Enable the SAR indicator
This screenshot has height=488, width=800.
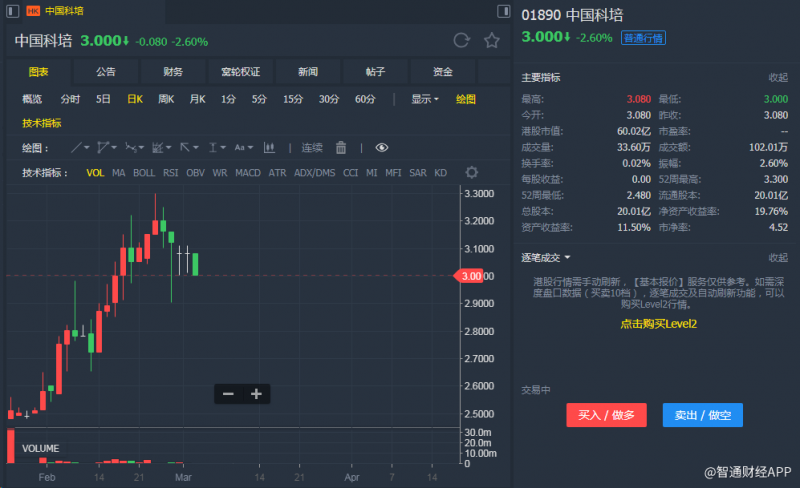click(418, 173)
